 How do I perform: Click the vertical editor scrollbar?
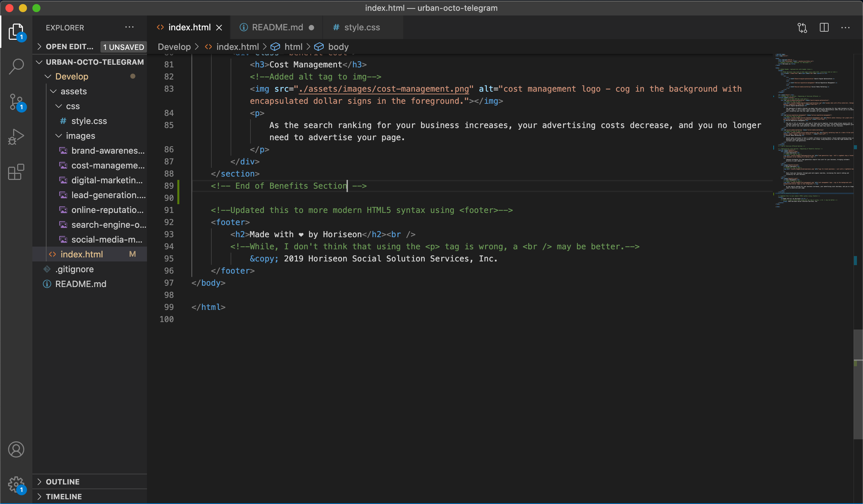(858, 384)
